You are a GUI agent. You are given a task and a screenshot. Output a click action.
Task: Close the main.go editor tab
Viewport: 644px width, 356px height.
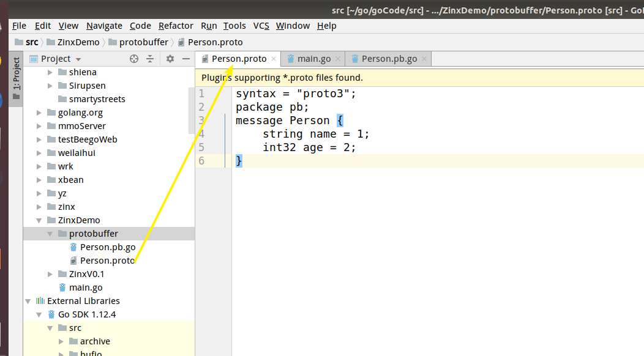337,59
